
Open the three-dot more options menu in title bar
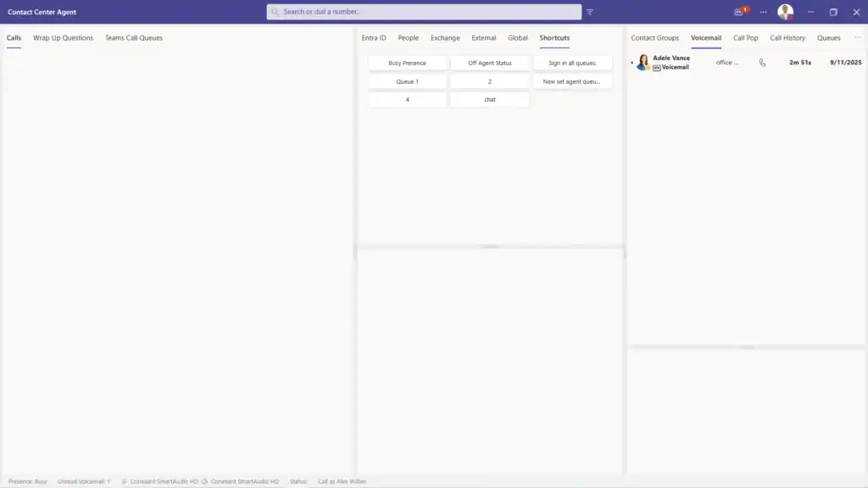coord(763,12)
